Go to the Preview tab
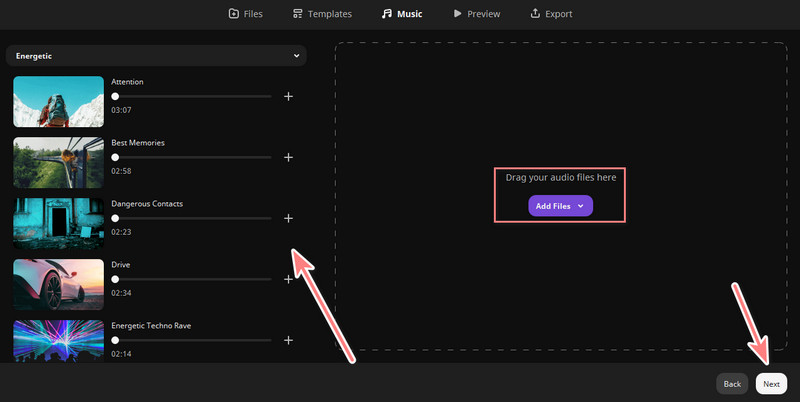The width and height of the screenshot is (800, 402). 476,14
